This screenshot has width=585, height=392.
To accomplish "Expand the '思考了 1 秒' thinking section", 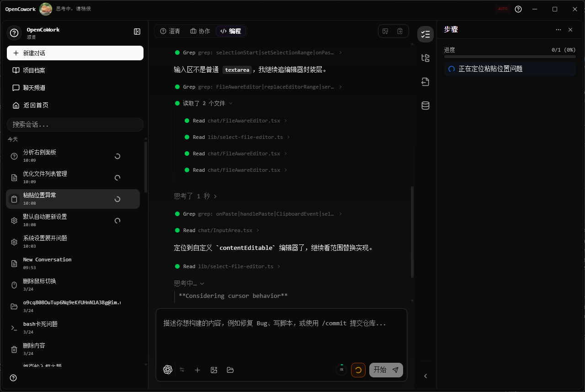I will 214,196.
